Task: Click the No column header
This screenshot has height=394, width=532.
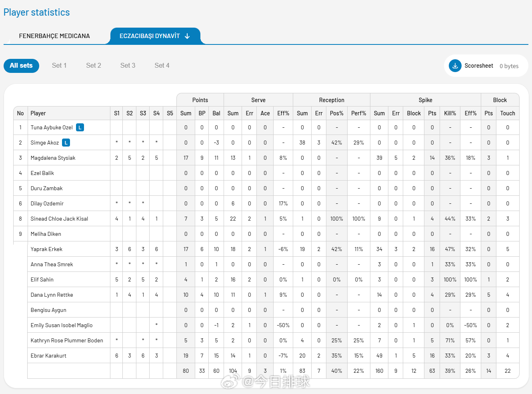Action: tap(20, 113)
